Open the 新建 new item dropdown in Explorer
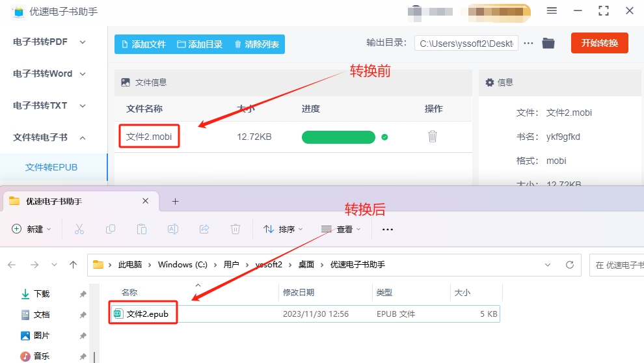 31,229
